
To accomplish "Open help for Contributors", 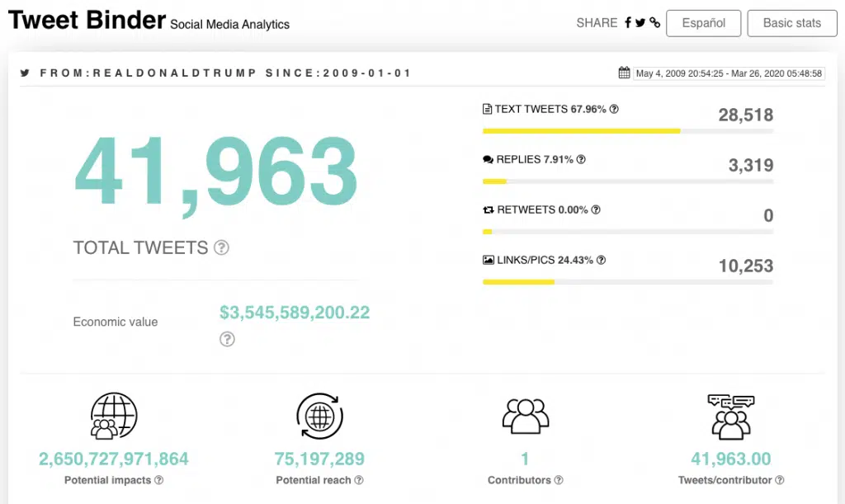I will click(x=559, y=480).
